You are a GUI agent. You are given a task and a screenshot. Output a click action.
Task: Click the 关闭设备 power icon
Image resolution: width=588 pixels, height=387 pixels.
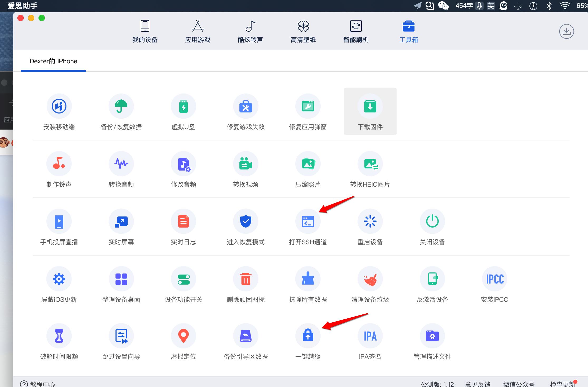pyautogui.click(x=432, y=222)
